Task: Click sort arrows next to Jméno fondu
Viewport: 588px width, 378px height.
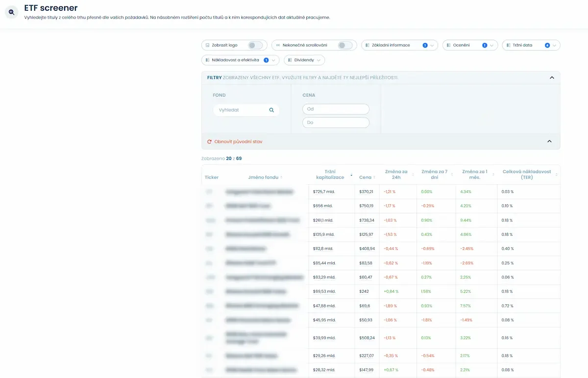Action: tap(281, 177)
